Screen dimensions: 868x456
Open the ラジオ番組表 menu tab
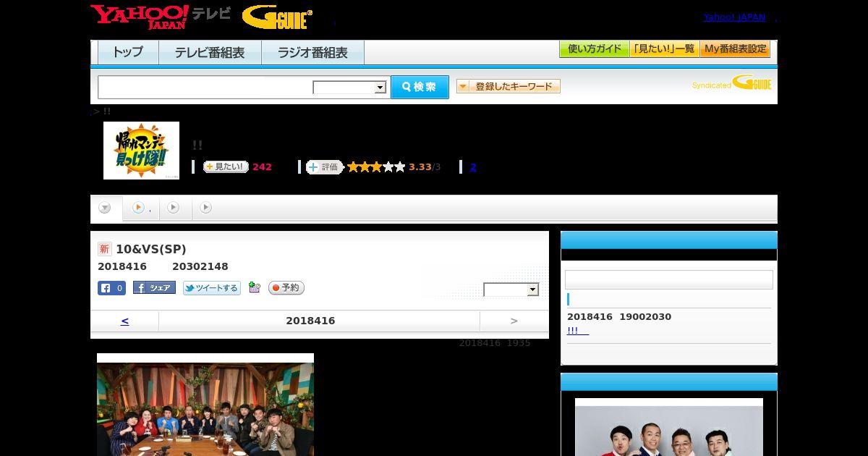312,53
